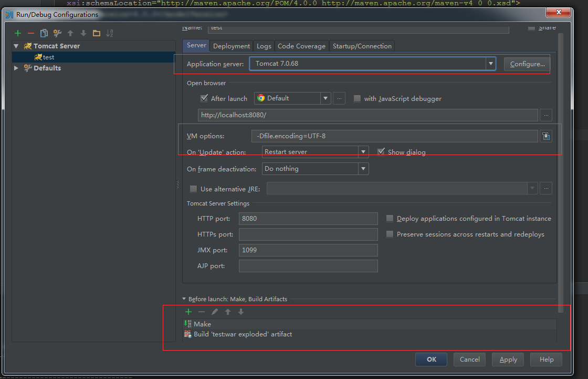
Task: Remove configuration with red minus icon
Action: click(31, 34)
